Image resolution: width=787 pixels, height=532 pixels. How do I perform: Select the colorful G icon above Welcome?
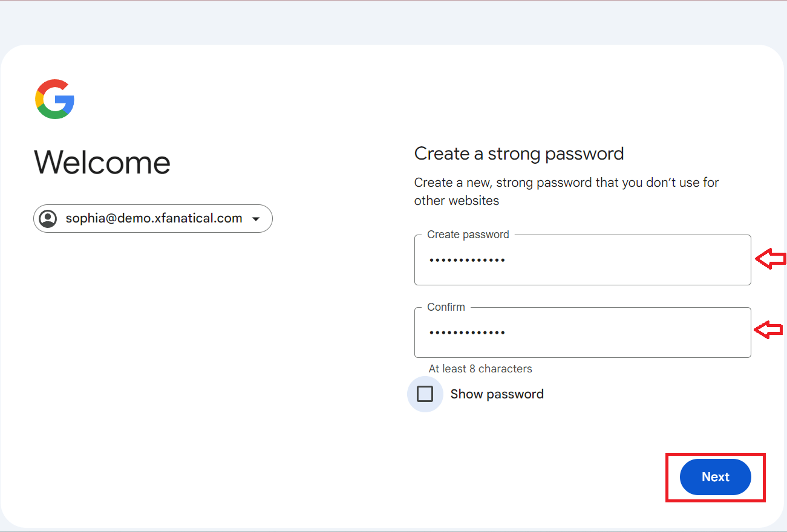click(54, 99)
